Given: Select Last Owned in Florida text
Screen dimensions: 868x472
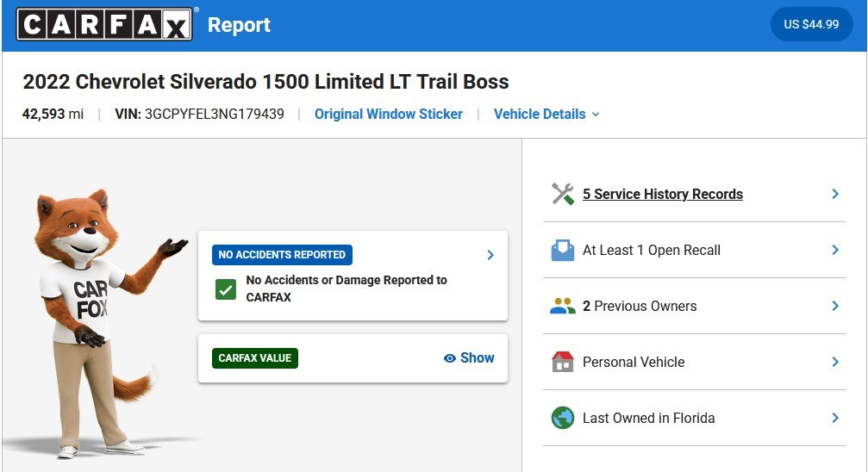Looking at the screenshot, I should click(648, 418).
